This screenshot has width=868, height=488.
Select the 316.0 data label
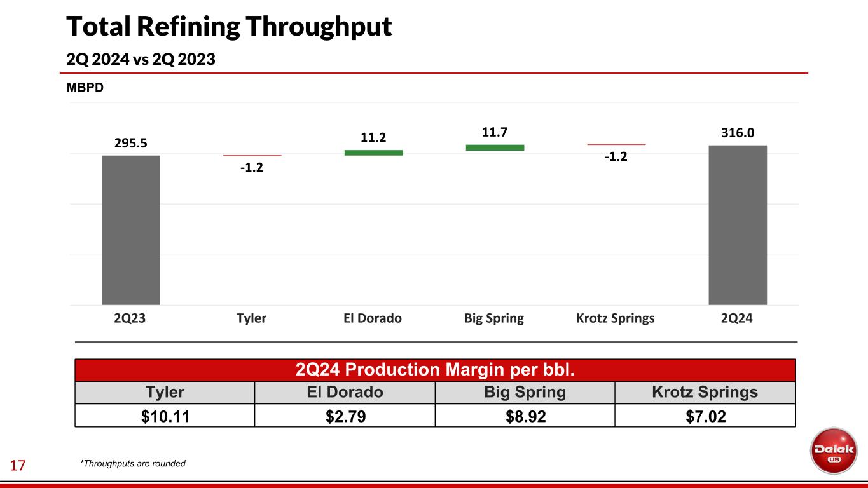coord(738,132)
